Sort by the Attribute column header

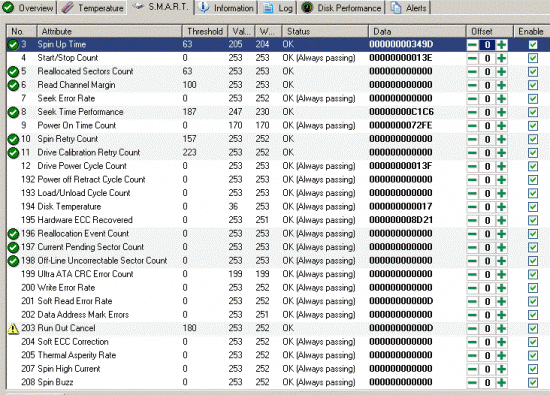pyautogui.click(x=109, y=32)
